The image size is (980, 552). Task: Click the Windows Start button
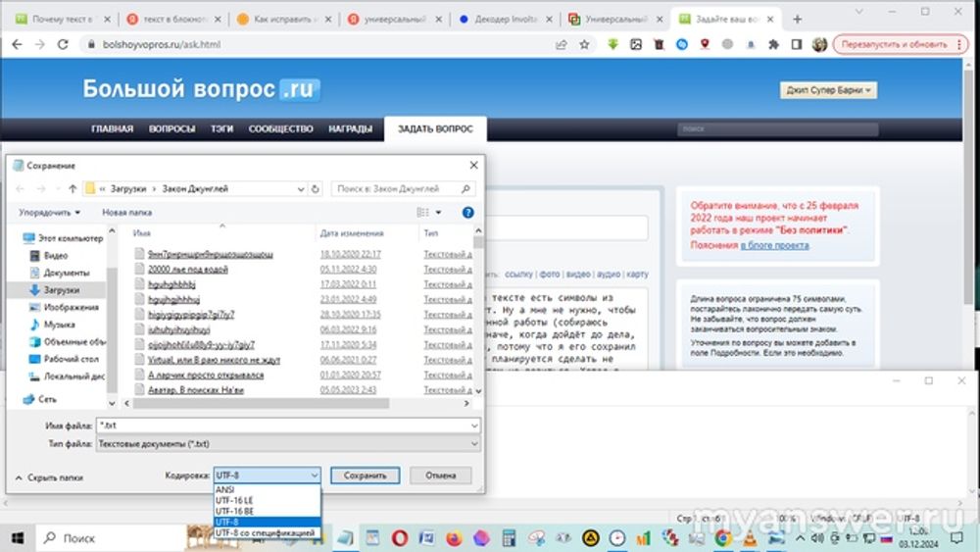(19, 538)
